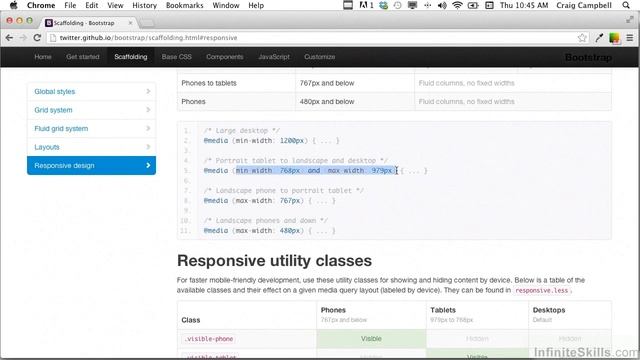Click the menu bar clock Thu 10:45 AM

click(524, 5)
